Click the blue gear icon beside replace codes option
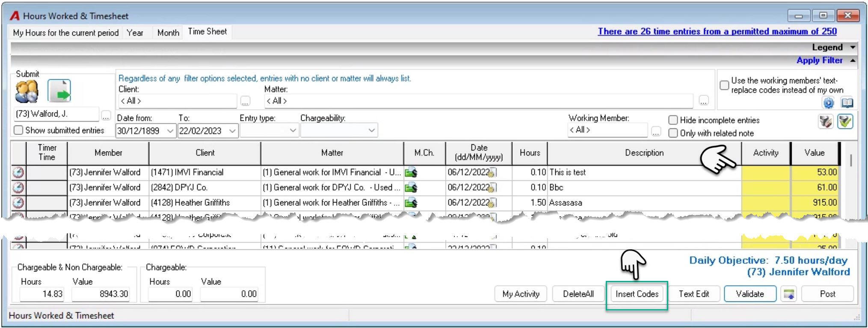Screen dimensions: 868x328 click(x=829, y=103)
